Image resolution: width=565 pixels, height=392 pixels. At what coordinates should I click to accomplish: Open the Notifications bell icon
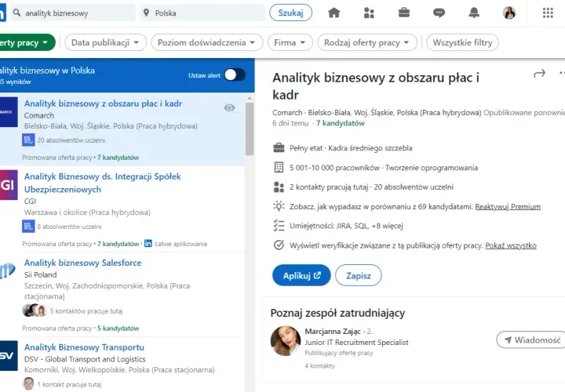coord(474,13)
